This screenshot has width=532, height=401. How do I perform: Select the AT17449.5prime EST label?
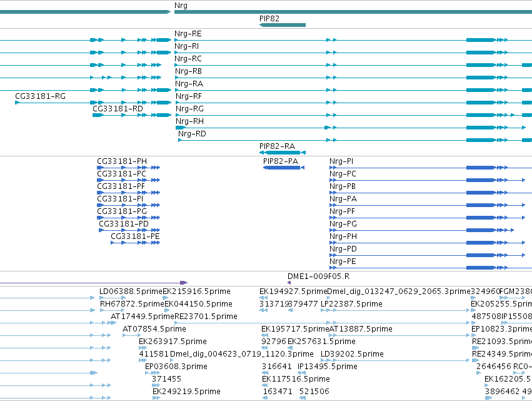143,317
